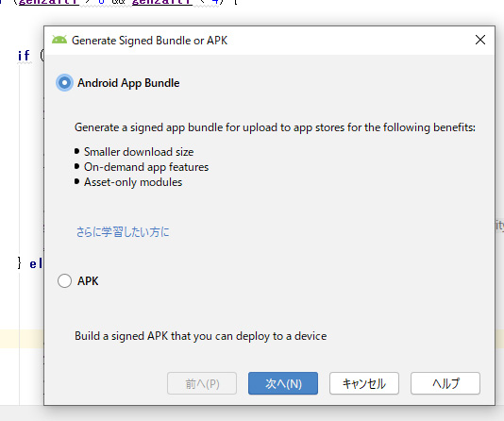
Task: Click the 'if' keyword in the editor behind
Action: coord(24,56)
